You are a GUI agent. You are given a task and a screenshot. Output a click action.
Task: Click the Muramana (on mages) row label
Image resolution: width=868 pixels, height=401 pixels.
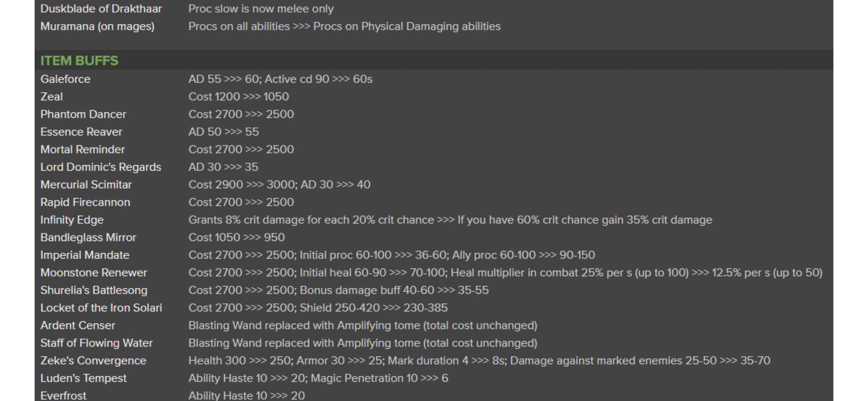coord(97,26)
